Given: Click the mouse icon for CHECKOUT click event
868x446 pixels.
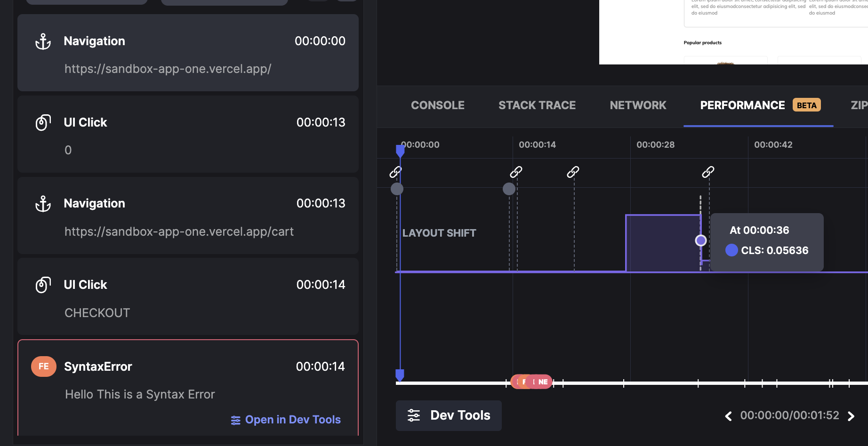Looking at the screenshot, I should point(43,285).
